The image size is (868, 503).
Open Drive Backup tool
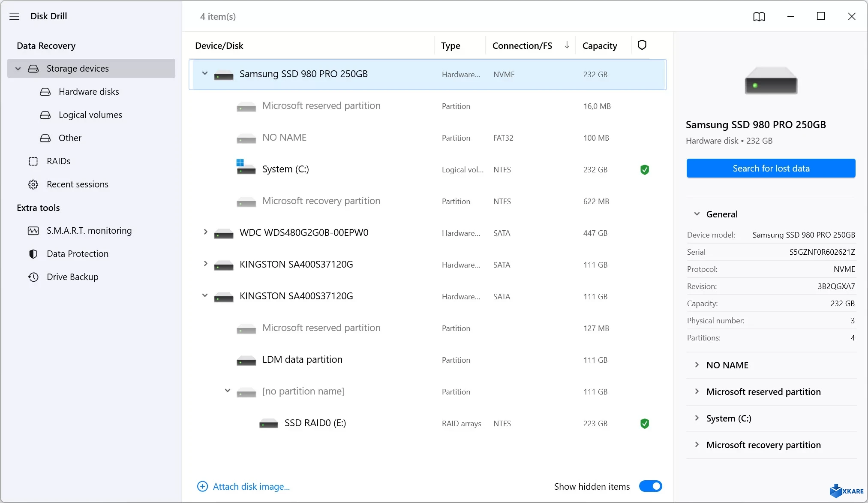[91, 277]
